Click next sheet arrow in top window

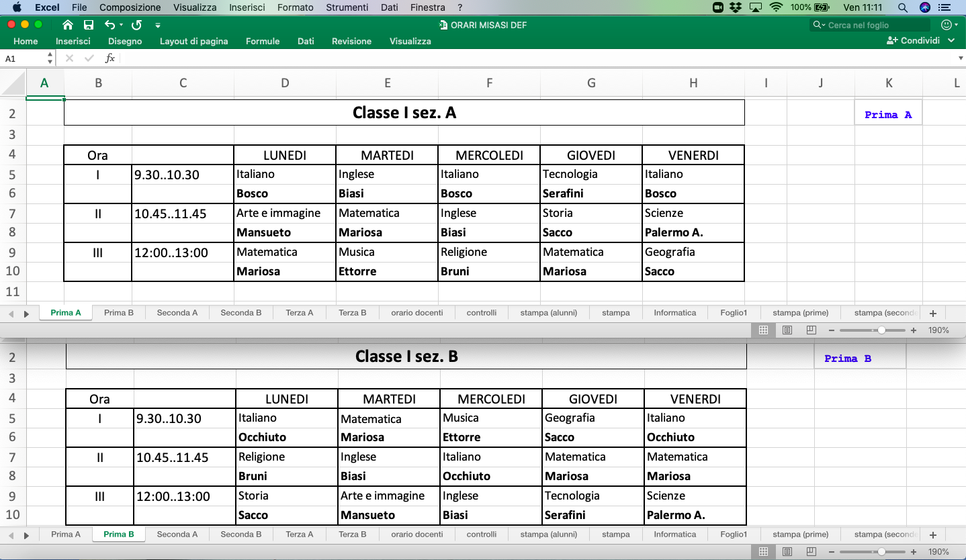pos(27,314)
